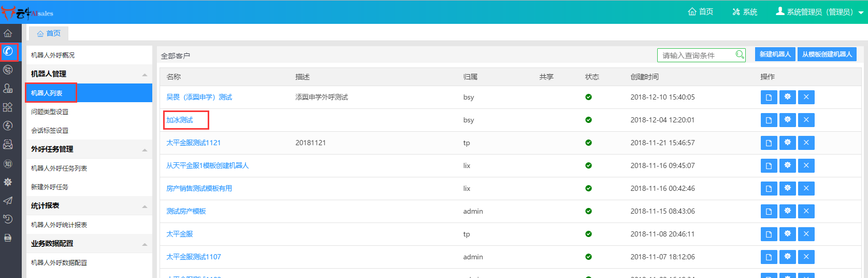Click the lightning bolt icon in the sidebar

(x=8, y=126)
